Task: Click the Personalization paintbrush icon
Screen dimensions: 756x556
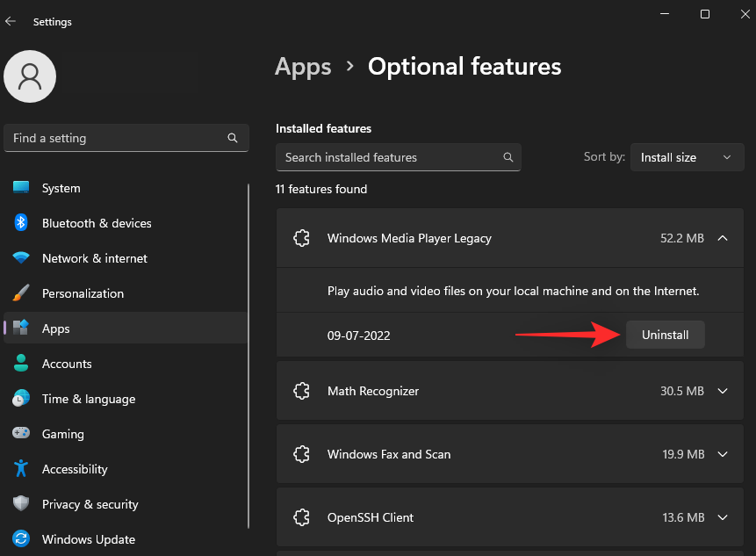Action: click(21, 292)
